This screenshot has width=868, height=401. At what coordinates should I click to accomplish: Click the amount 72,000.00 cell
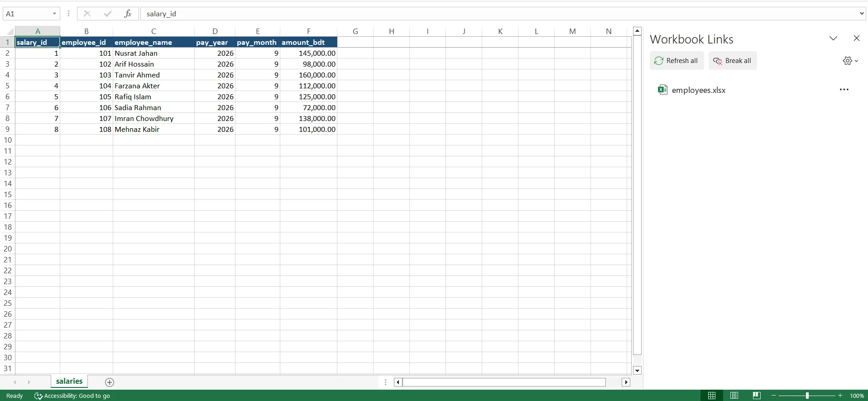(x=308, y=107)
